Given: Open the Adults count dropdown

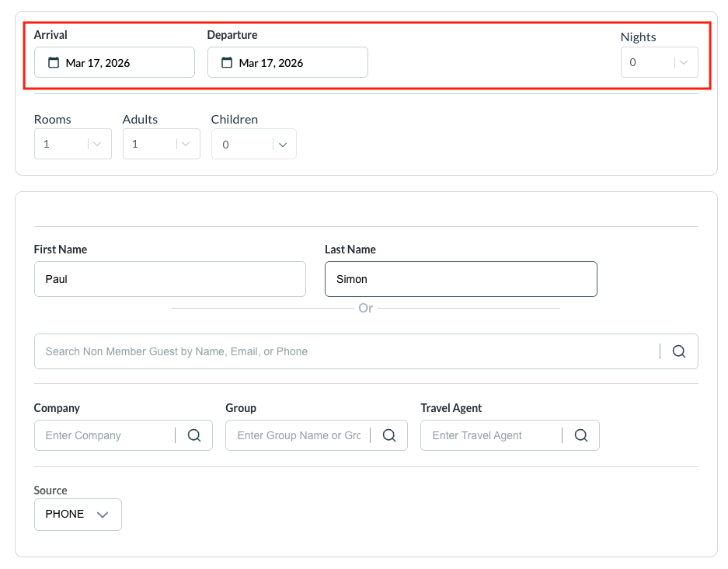Looking at the screenshot, I should (x=161, y=144).
